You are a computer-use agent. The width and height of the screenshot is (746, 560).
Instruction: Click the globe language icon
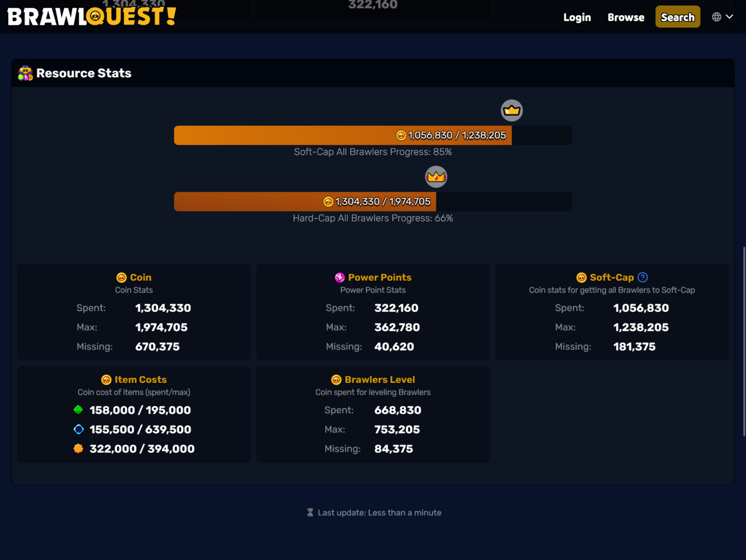click(716, 16)
